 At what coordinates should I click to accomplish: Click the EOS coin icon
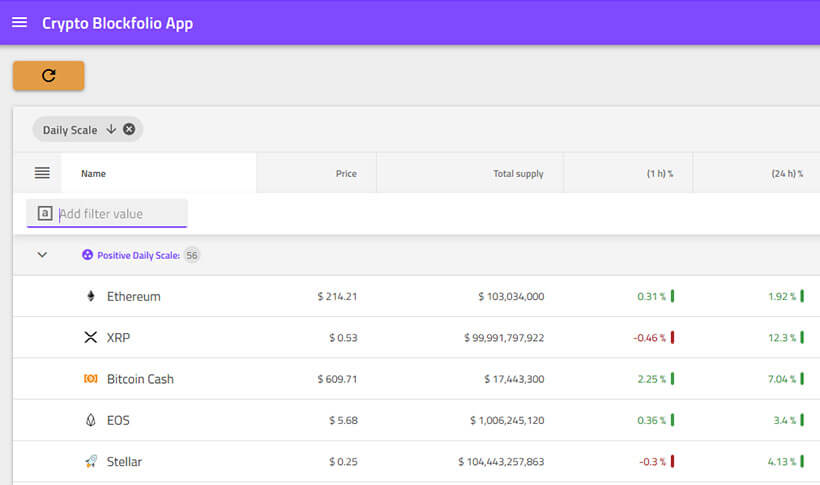(x=91, y=420)
